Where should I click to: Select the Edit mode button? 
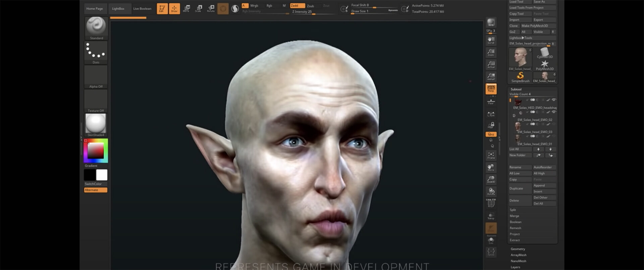162,8
